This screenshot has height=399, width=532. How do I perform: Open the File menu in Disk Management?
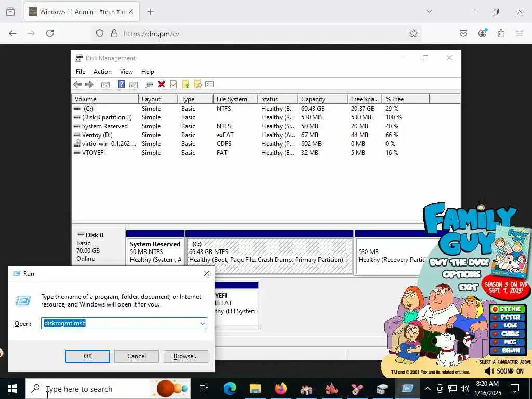tap(81, 72)
